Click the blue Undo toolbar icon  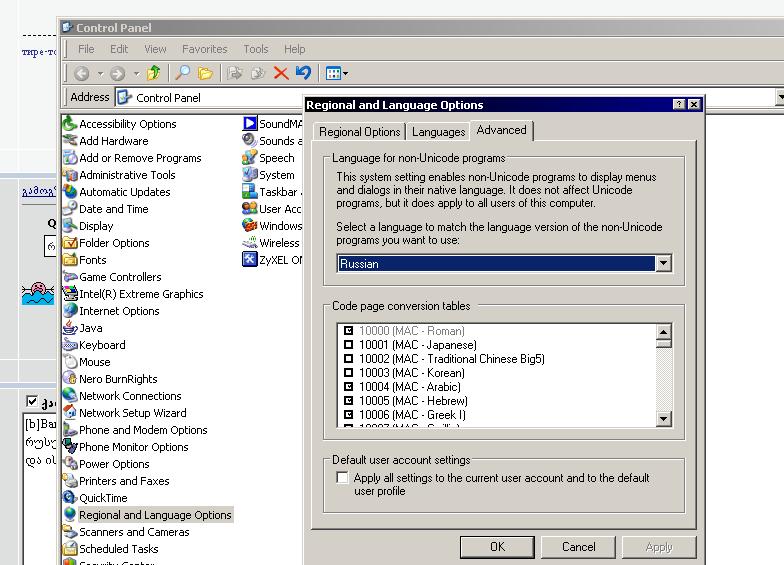[x=303, y=73]
